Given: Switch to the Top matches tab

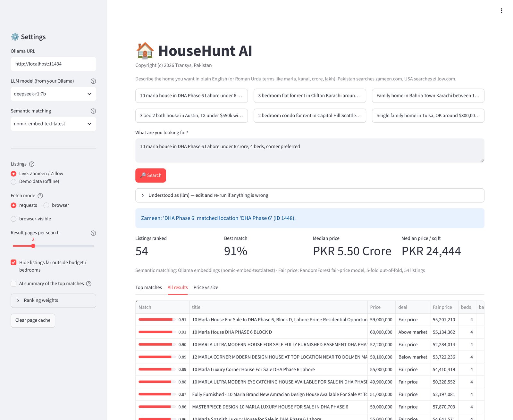Looking at the screenshot, I should click(148, 287).
